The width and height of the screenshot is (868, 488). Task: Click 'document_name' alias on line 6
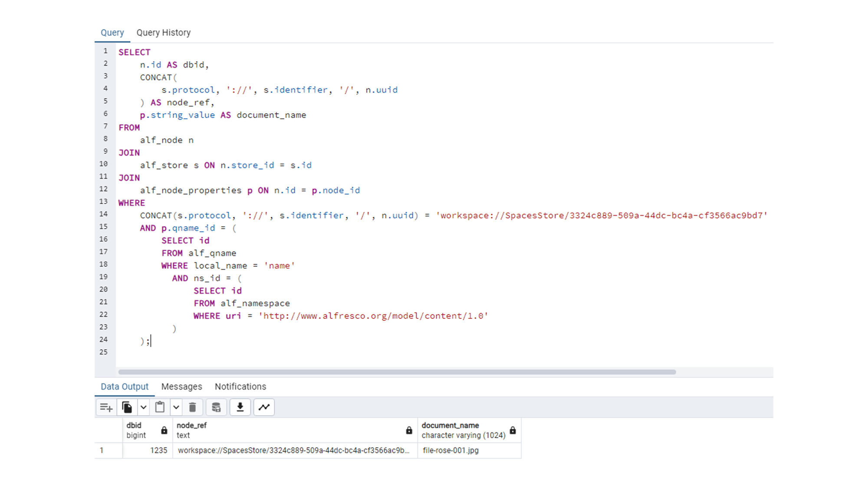click(x=271, y=115)
